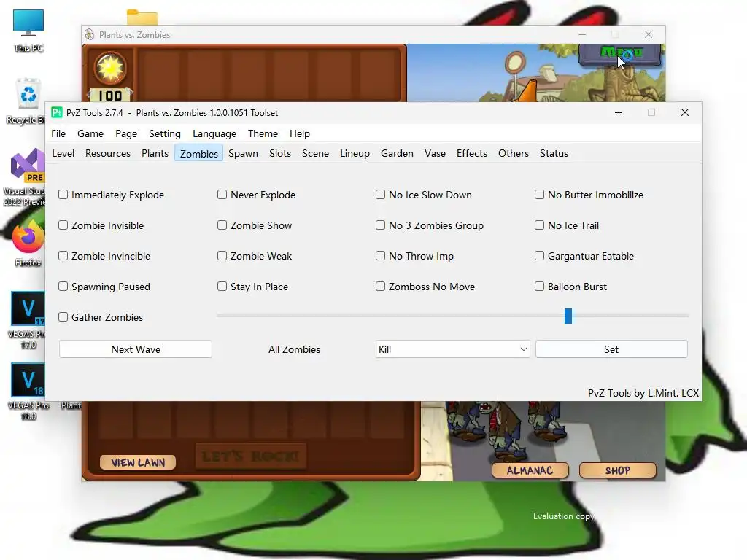Open the File menu
This screenshot has width=747, height=560.
tap(58, 133)
